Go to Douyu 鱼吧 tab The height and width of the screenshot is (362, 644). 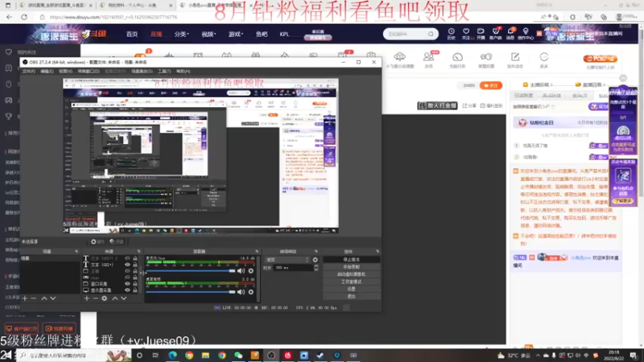262,34
